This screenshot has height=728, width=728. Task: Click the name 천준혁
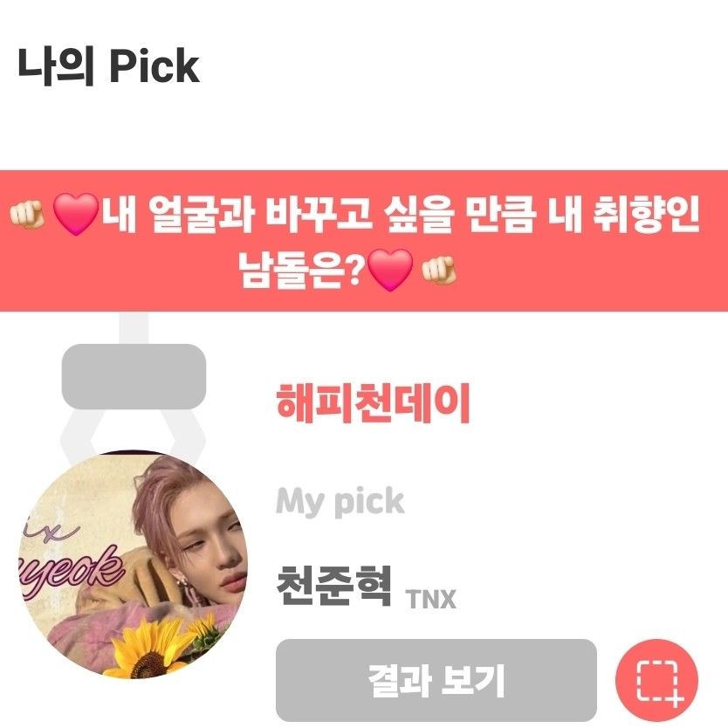tap(333, 587)
